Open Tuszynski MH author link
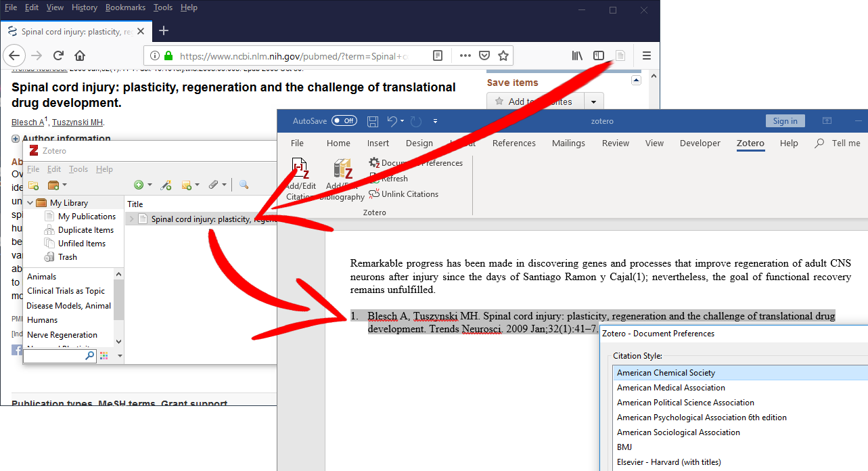 pos(78,122)
